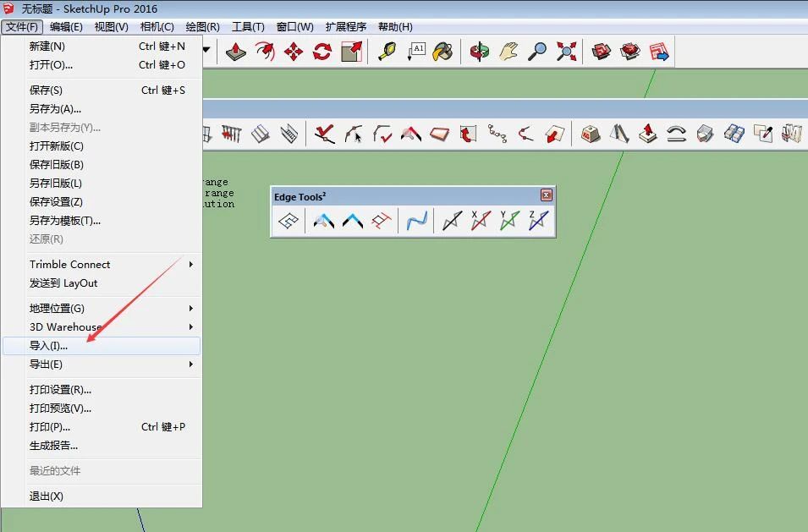Choose 打开新版(C) menu entry

[x=102, y=145]
